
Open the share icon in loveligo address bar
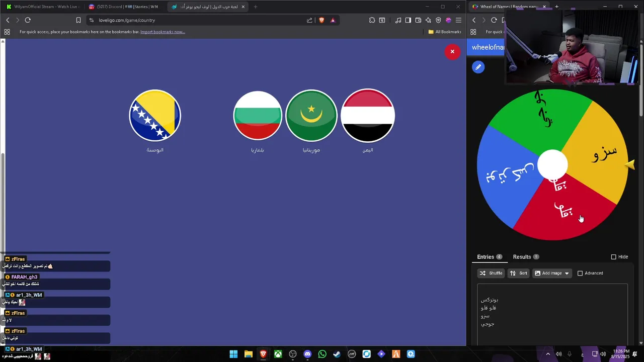tap(309, 20)
